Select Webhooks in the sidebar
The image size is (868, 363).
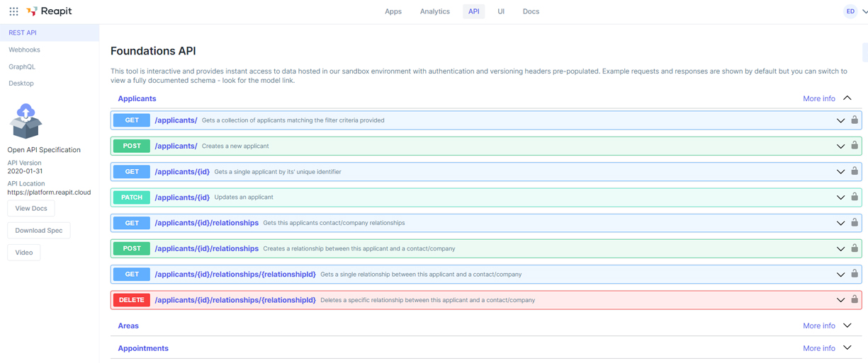[24, 50]
